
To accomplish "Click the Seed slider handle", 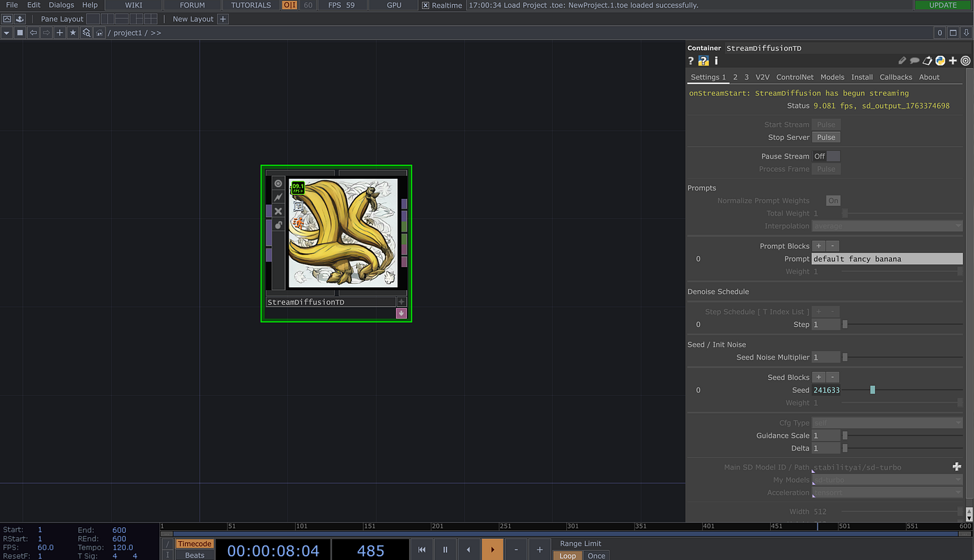I will point(872,390).
